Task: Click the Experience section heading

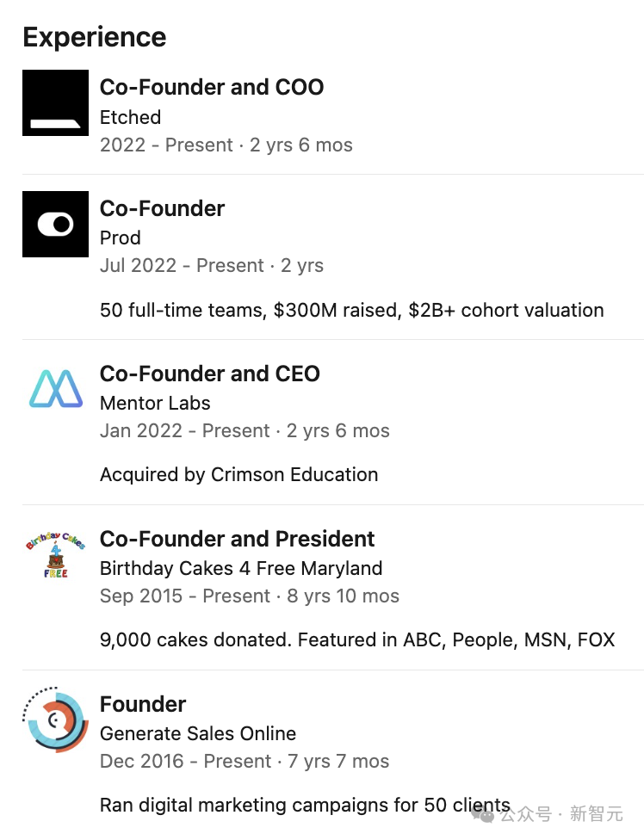Action: point(95,38)
